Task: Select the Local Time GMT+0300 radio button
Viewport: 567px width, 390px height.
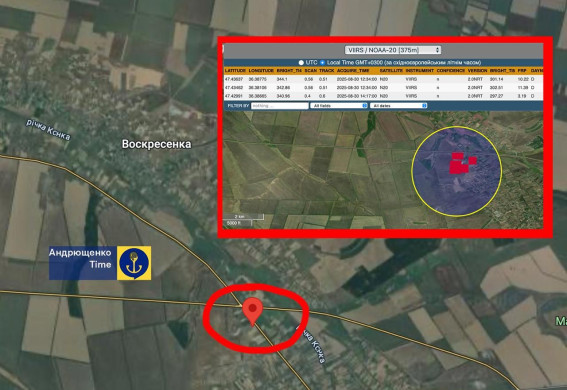Action: 322,63
